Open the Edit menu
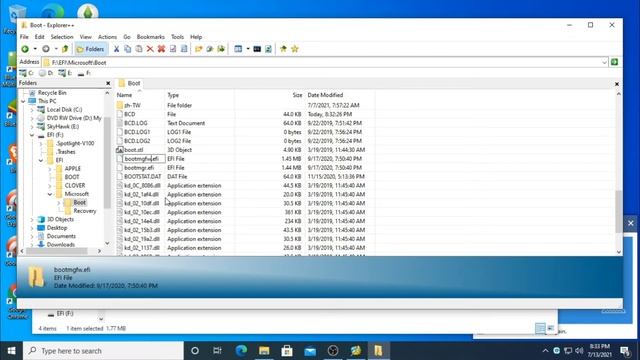The height and width of the screenshot is (360, 640). (40, 37)
